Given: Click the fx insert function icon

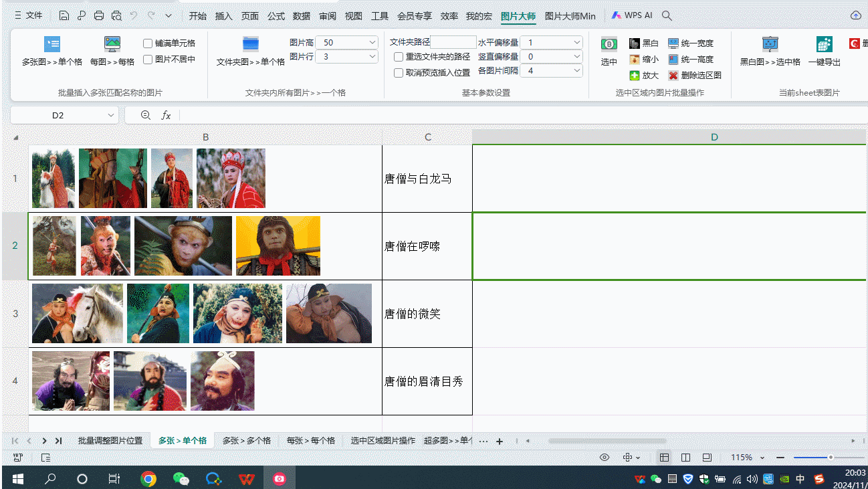Looking at the screenshot, I should [x=166, y=115].
